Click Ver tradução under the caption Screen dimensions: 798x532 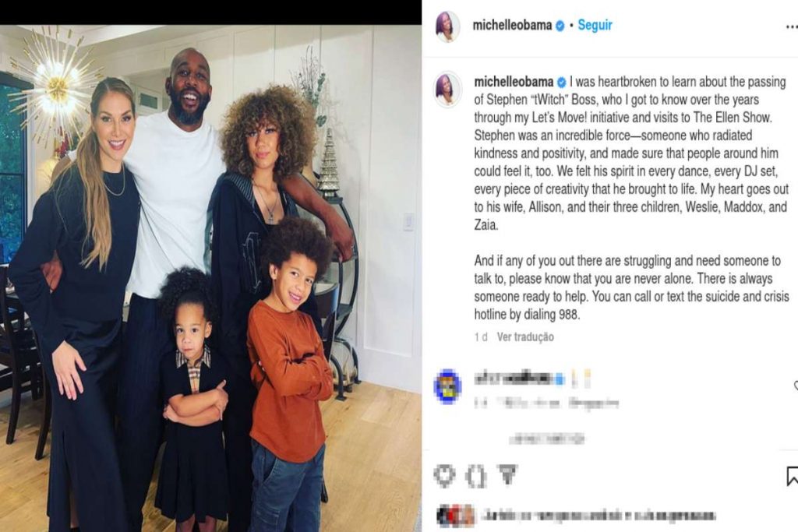tap(525, 336)
